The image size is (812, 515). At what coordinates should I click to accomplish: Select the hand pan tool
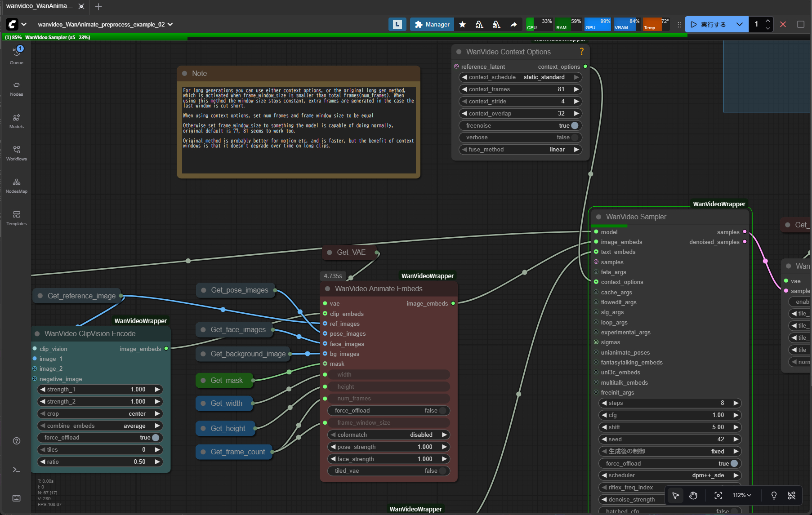point(693,495)
